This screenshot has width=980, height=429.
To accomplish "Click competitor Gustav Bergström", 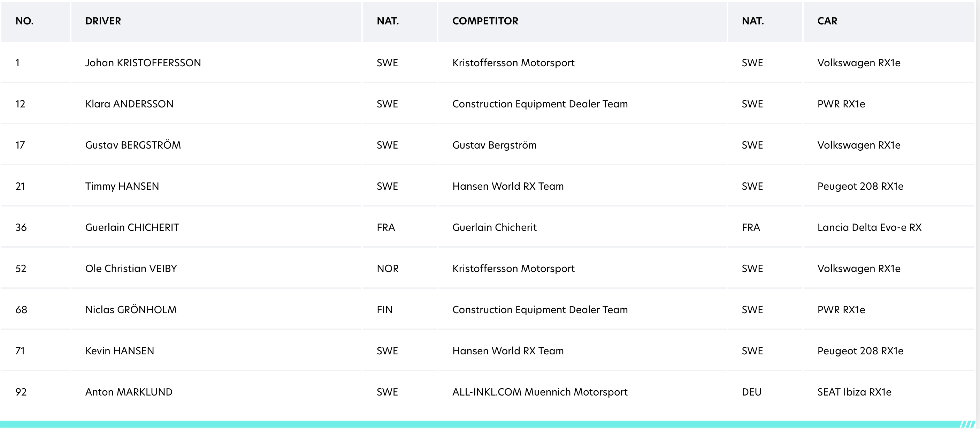I will coord(494,145).
